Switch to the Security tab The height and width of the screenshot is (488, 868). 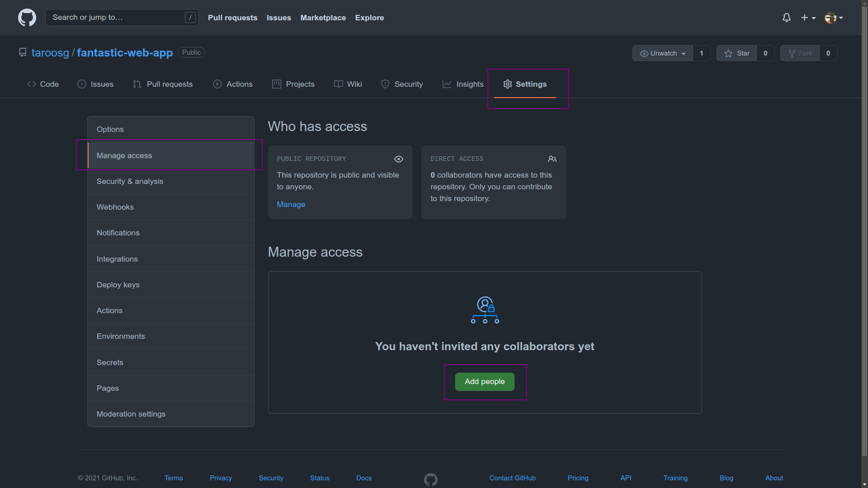[402, 84]
